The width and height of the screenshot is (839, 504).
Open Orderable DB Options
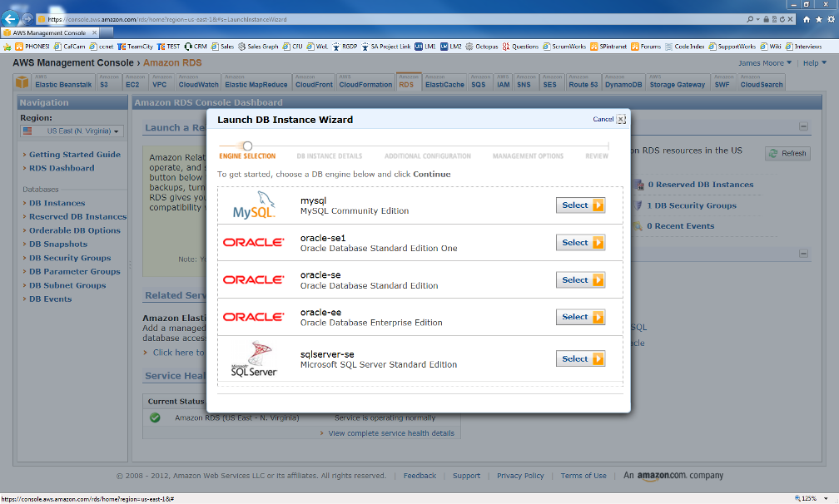pyautogui.click(x=75, y=231)
